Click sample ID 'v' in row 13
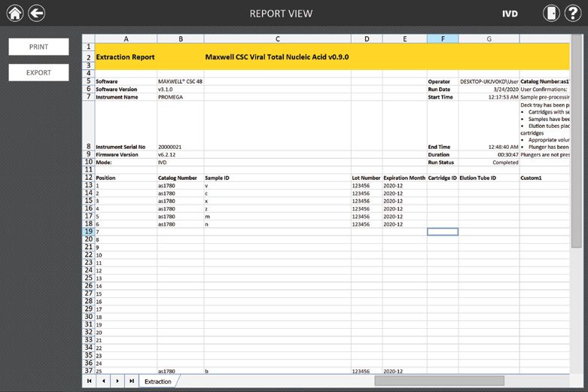 pos(278,186)
